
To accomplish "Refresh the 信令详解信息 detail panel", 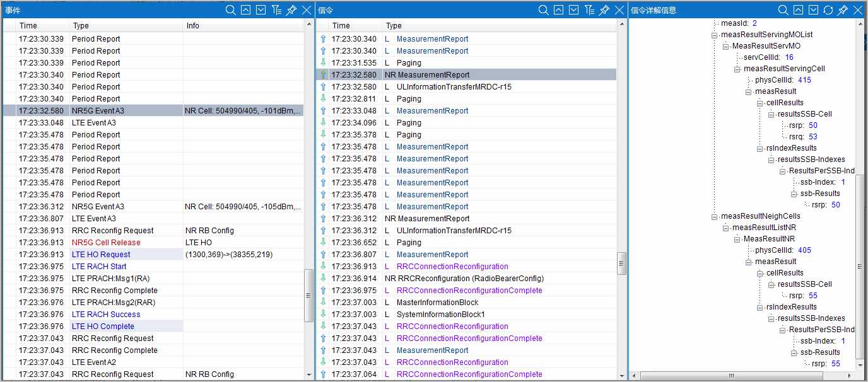I will [x=828, y=9].
